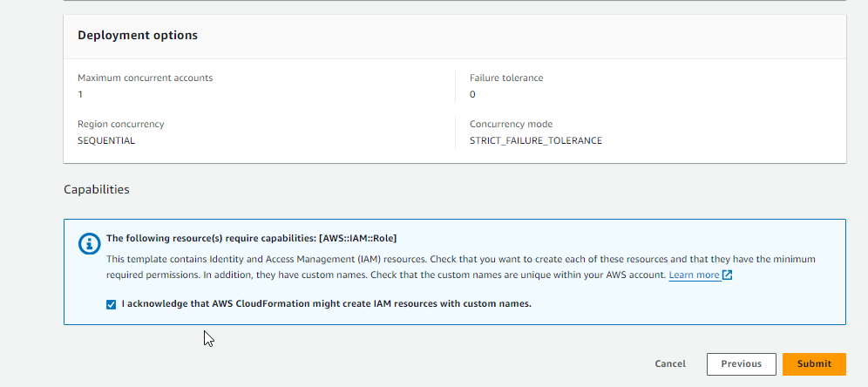Screen dimensions: 868x387
Task: Click the Concurrency mode label
Action: (511, 124)
